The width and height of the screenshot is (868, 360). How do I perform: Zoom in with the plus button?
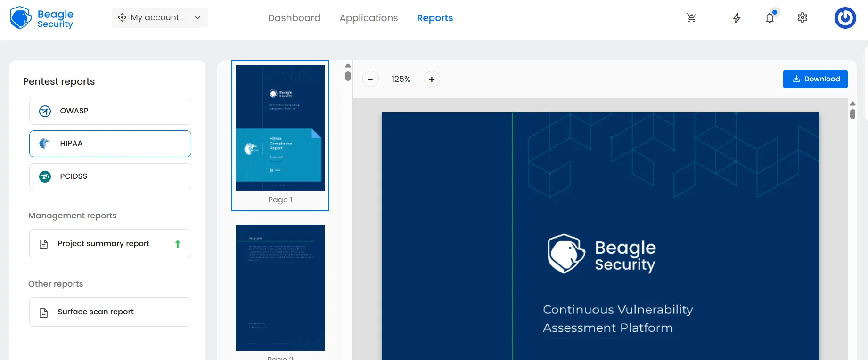pyautogui.click(x=432, y=79)
